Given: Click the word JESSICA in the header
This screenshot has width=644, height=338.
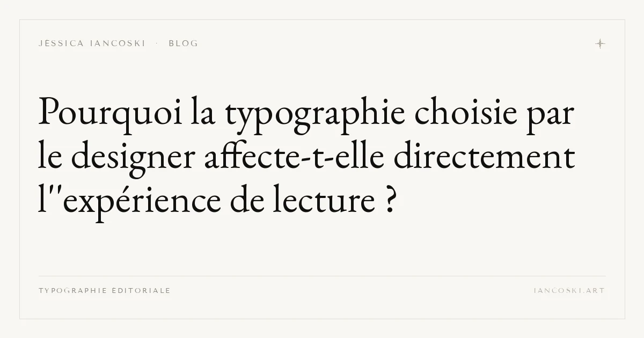Looking at the screenshot, I should [x=61, y=43].
